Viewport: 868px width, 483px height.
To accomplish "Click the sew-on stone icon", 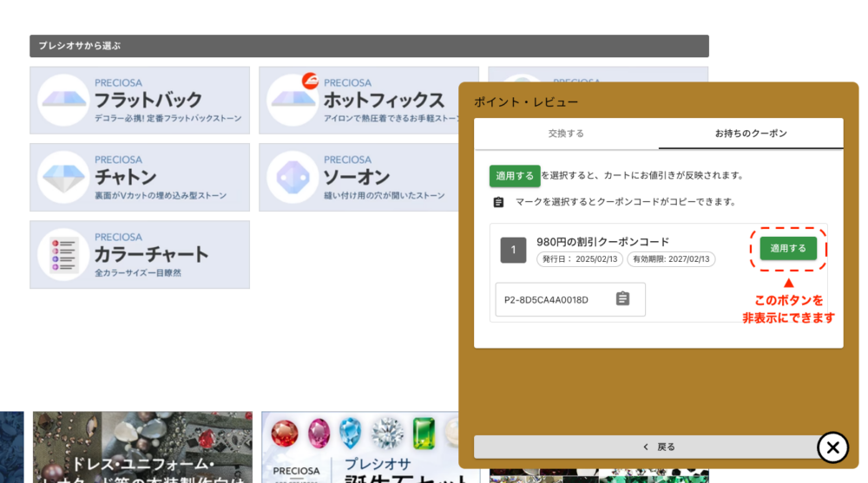I will tap(293, 177).
